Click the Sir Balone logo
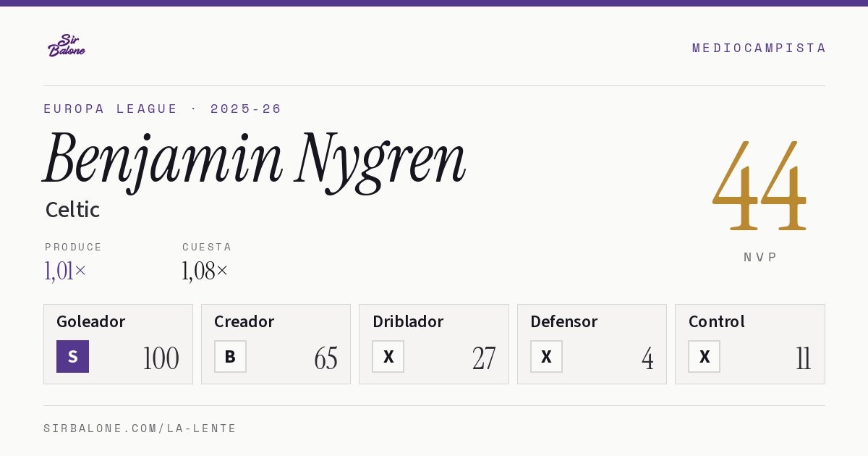This screenshot has height=456, width=868. tap(67, 46)
